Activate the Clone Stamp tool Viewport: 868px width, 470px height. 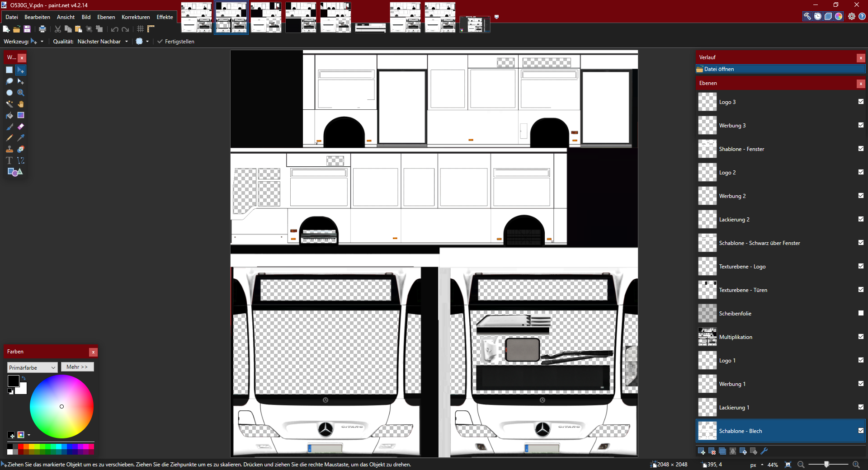pyautogui.click(x=9, y=149)
